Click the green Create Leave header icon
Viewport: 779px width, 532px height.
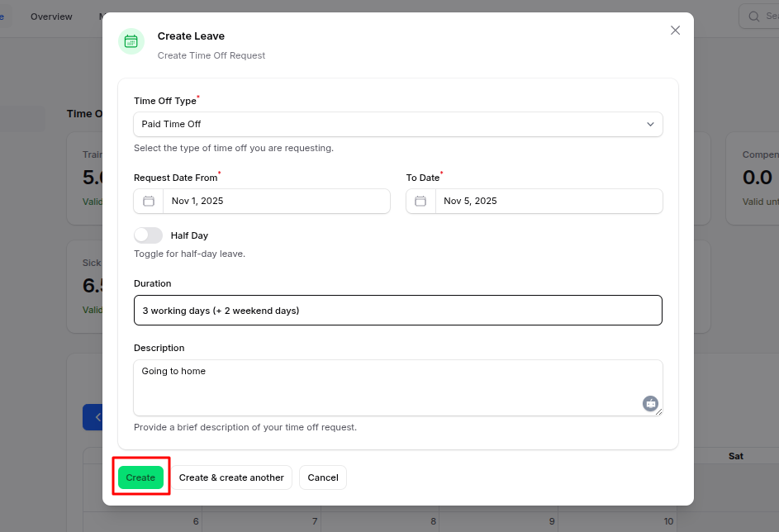[x=131, y=41]
